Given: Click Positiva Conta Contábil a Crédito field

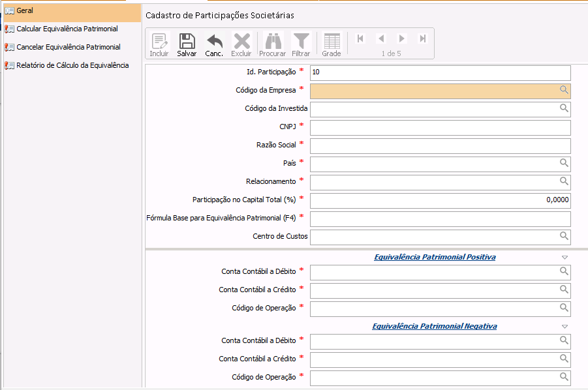Looking at the screenshot, I should [x=441, y=291].
